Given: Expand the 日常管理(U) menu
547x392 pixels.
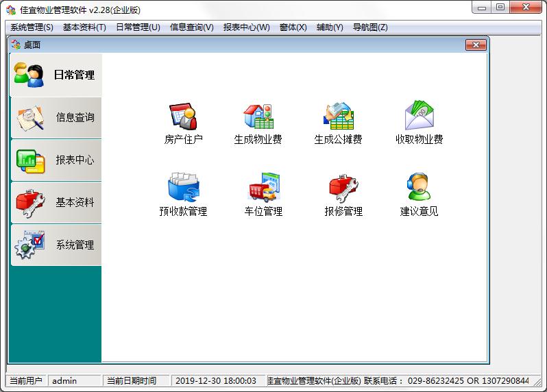Looking at the screenshot, I should 138,27.
